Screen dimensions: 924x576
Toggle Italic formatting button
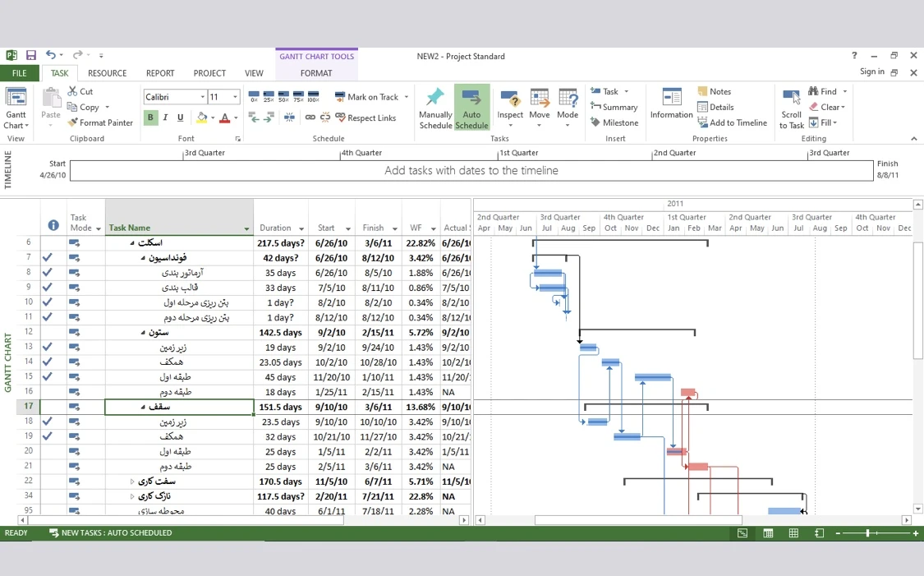(x=165, y=118)
